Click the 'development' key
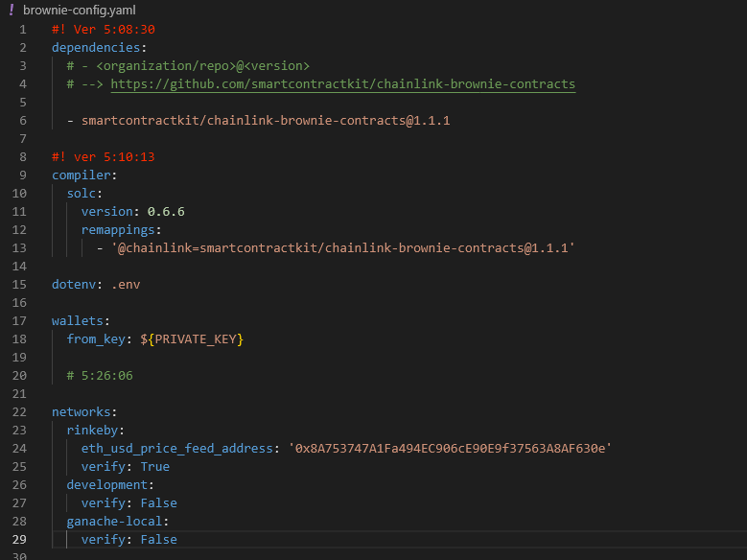Image resolution: width=747 pixels, height=560 pixels. pyautogui.click(x=106, y=484)
